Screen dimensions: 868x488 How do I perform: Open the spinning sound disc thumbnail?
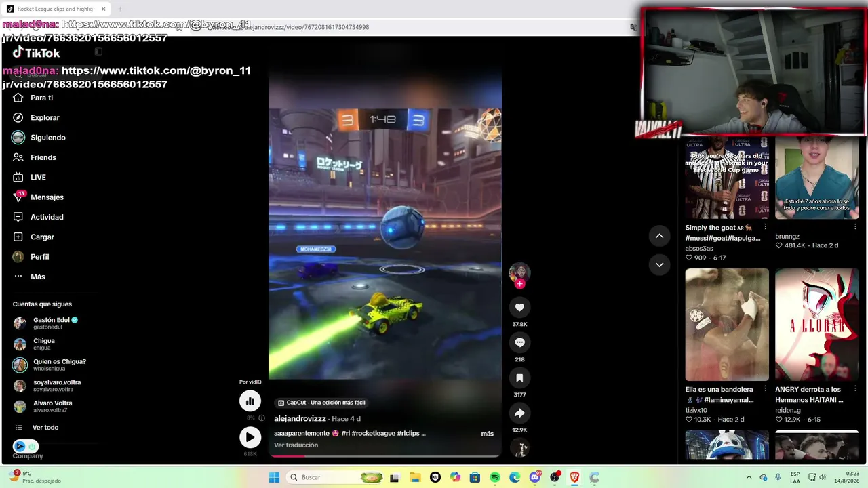[519, 448]
